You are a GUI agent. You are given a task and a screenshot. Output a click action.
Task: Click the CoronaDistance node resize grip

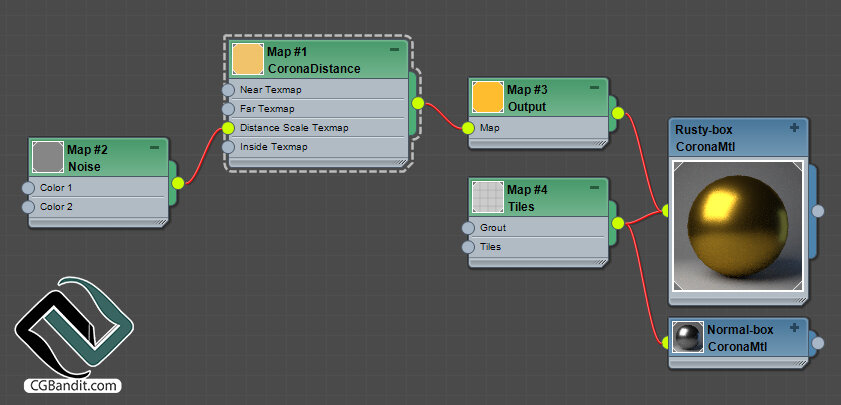tap(401, 161)
